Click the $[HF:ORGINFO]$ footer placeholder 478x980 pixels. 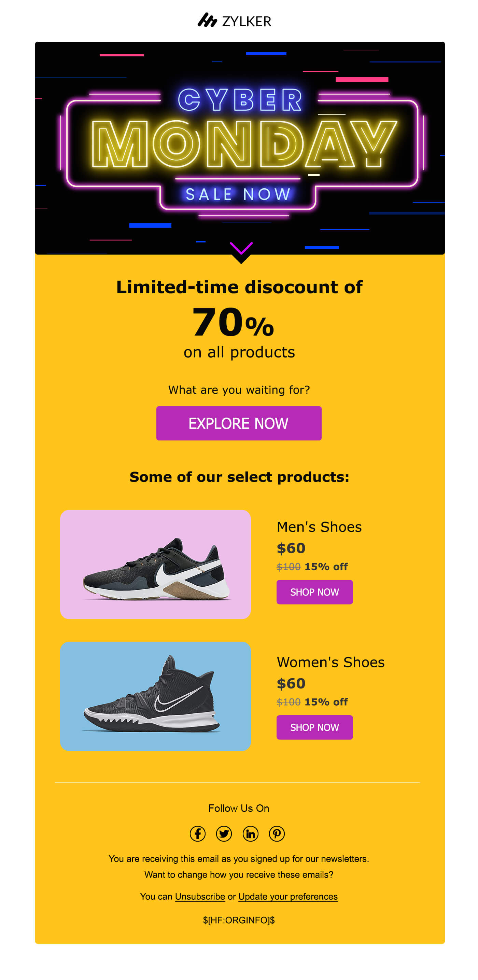click(238, 920)
